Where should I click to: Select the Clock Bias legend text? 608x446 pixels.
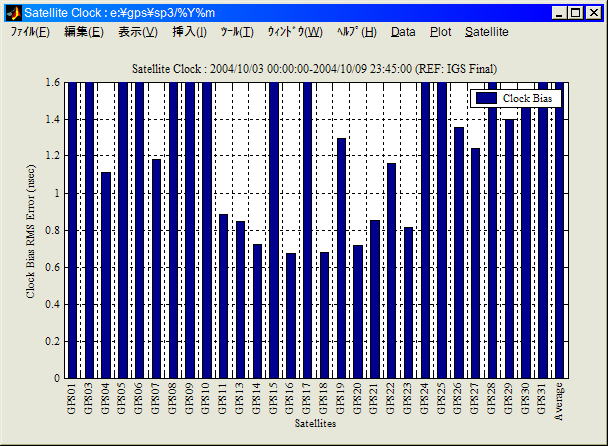[x=529, y=98]
